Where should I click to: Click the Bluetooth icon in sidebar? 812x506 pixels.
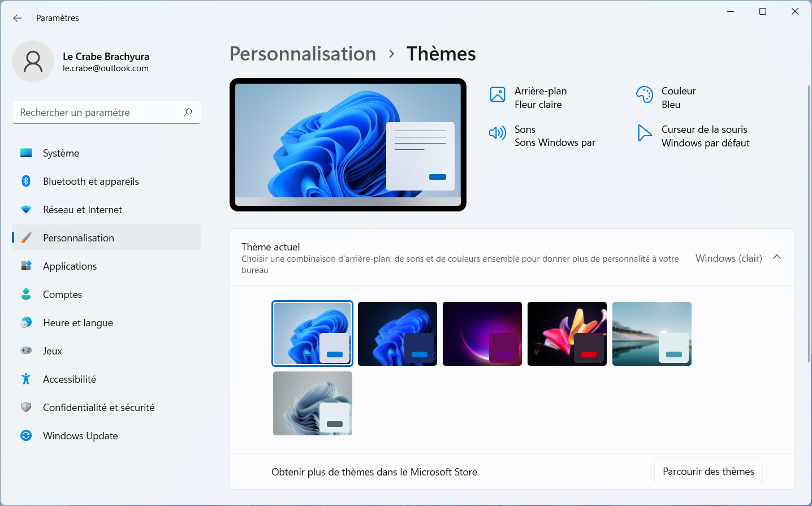(26, 181)
